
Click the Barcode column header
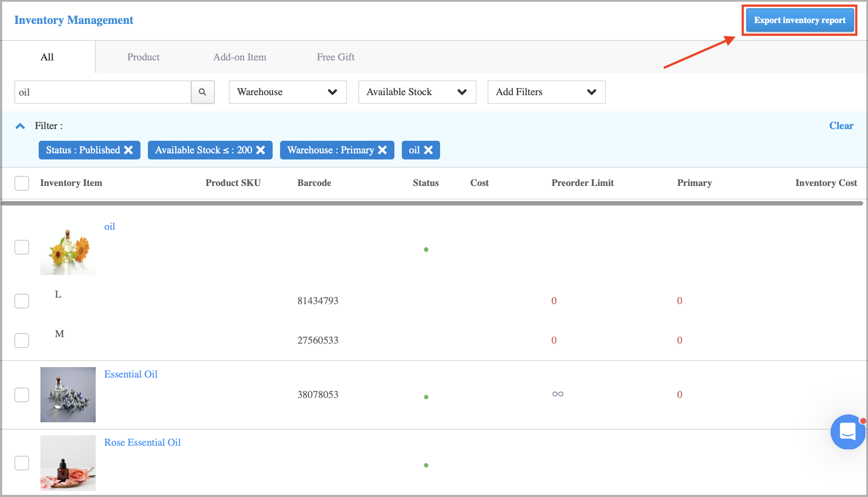click(x=314, y=183)
